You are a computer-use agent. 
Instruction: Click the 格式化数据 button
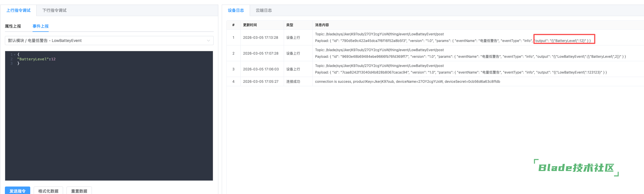tap(48, 191)
